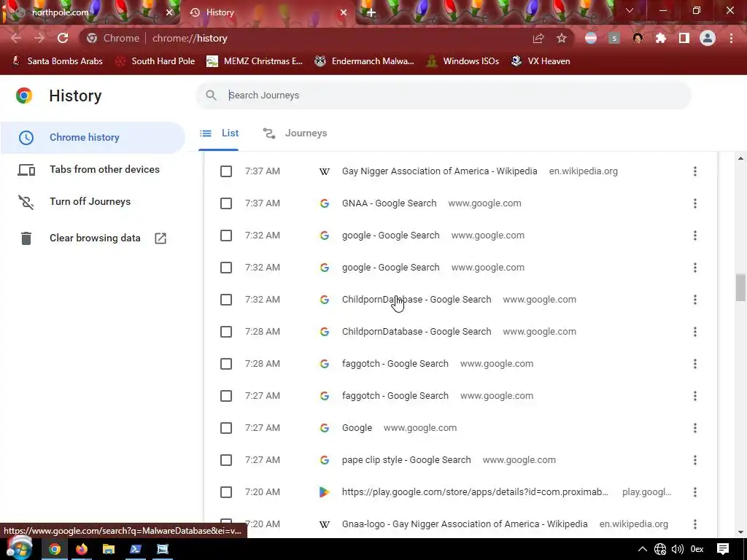This screenshot has width=747, height=560.
Task: Bookmark this tab with the star icon
Action: [562, 38]
